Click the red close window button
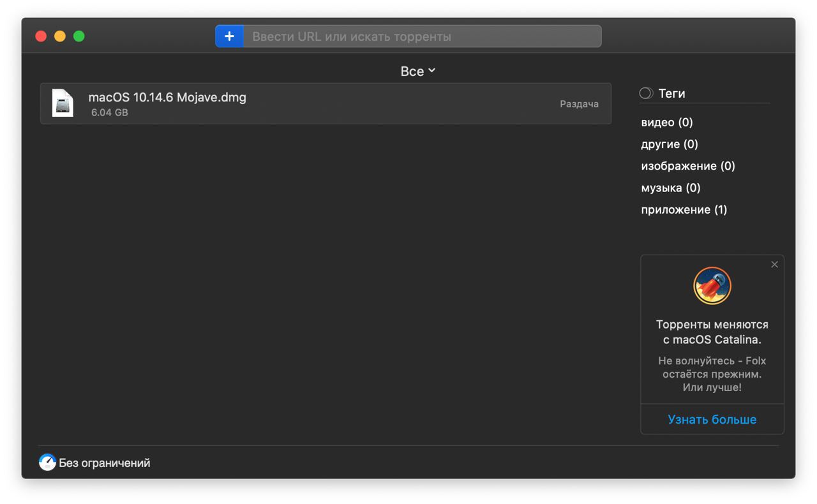Image resolution: width=817 pixels, height=504 pixels. [41, 36]
